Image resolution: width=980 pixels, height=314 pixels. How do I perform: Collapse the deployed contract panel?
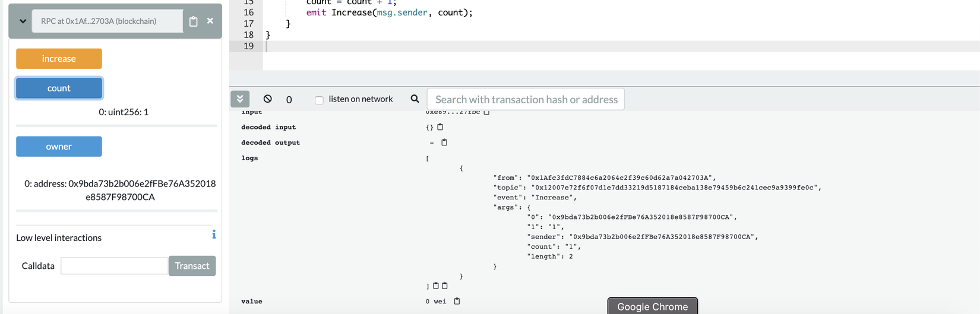tap(23, 21)
